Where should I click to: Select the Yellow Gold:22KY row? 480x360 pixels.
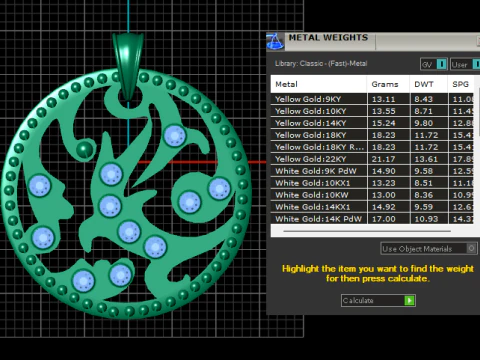(x=372, y=159)
